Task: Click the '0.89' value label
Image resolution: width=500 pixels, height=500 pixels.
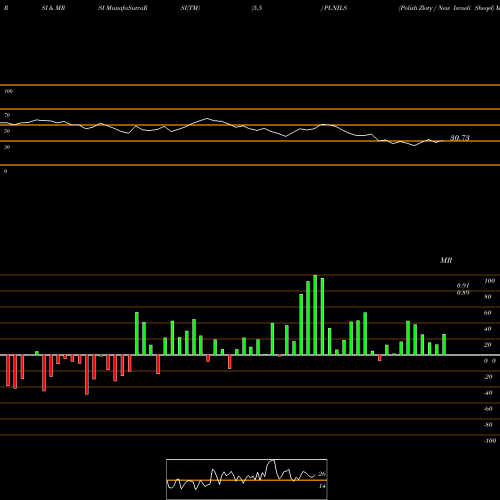Action: [x=463, y=293]
